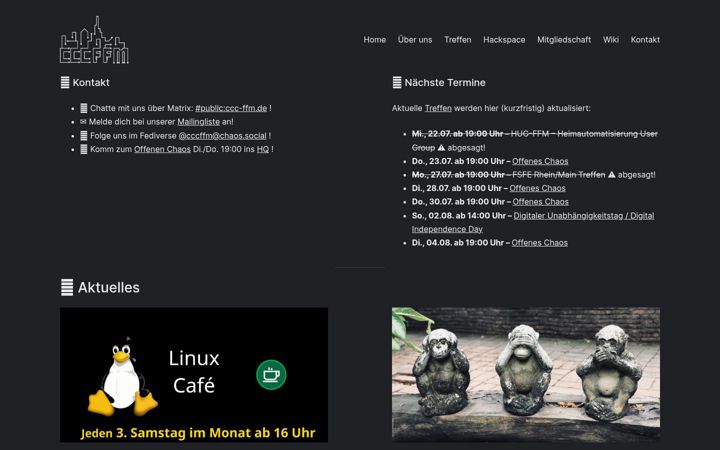720x450 pixels.
Task: Select the Aktuelles heading text
Action: 109,287
